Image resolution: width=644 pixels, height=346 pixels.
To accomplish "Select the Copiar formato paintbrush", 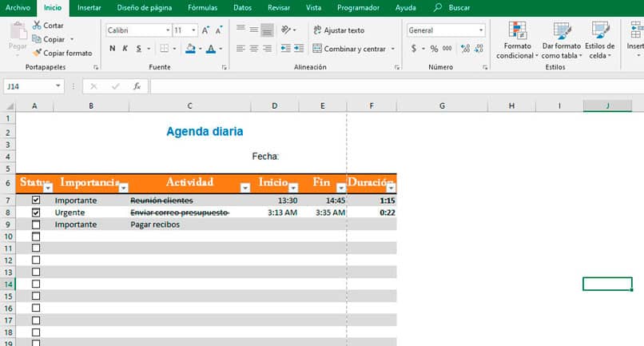I will [37, 53].
